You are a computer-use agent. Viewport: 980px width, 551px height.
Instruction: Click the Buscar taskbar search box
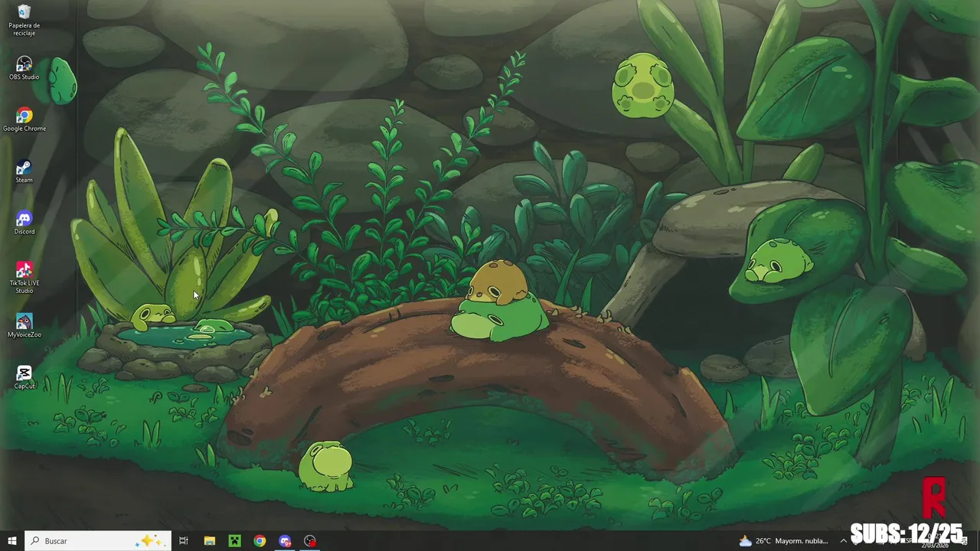pos(98,541)
